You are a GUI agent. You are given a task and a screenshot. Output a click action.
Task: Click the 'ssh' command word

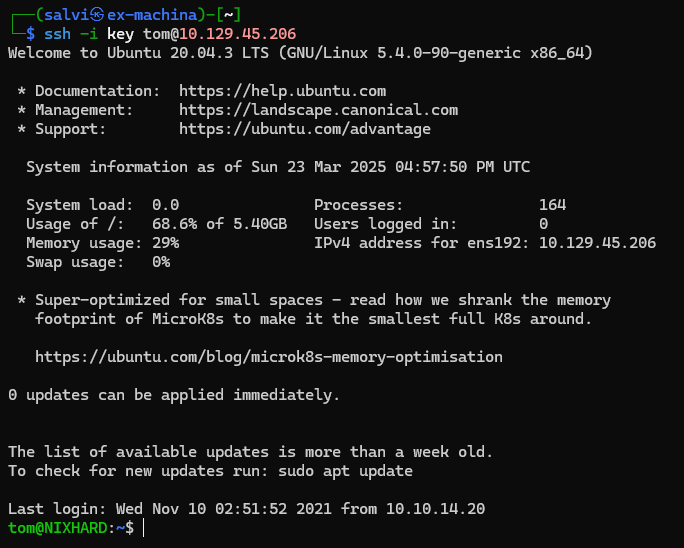(58, 34)
